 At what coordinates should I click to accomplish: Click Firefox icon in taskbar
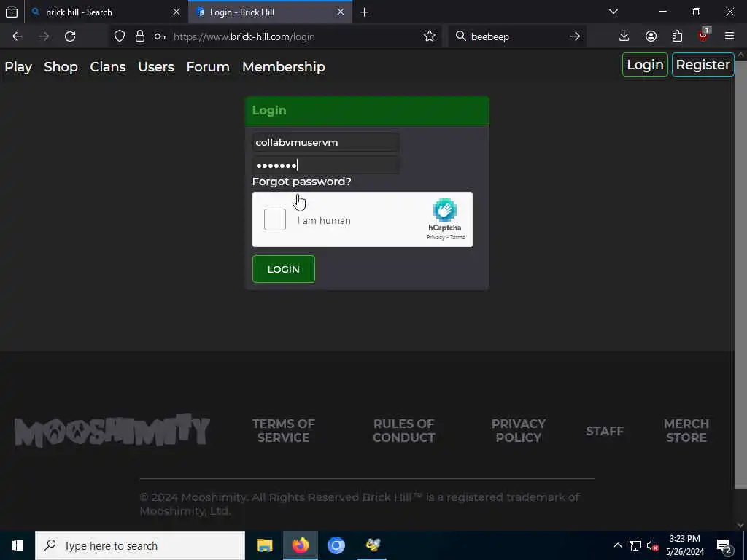300,545
